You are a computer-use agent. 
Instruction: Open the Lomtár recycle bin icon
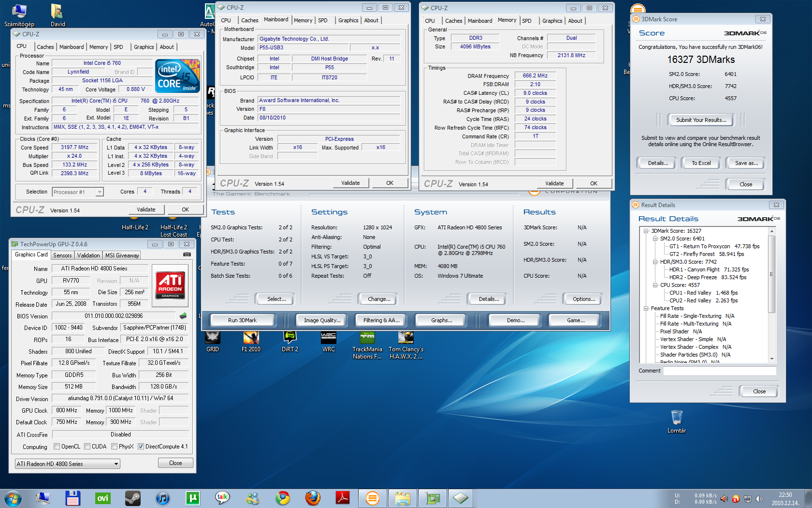(x=677, y=418)
